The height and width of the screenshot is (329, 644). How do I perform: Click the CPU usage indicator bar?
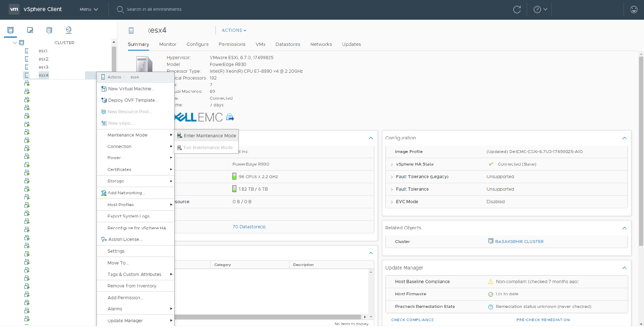click(x=234, y=176)
